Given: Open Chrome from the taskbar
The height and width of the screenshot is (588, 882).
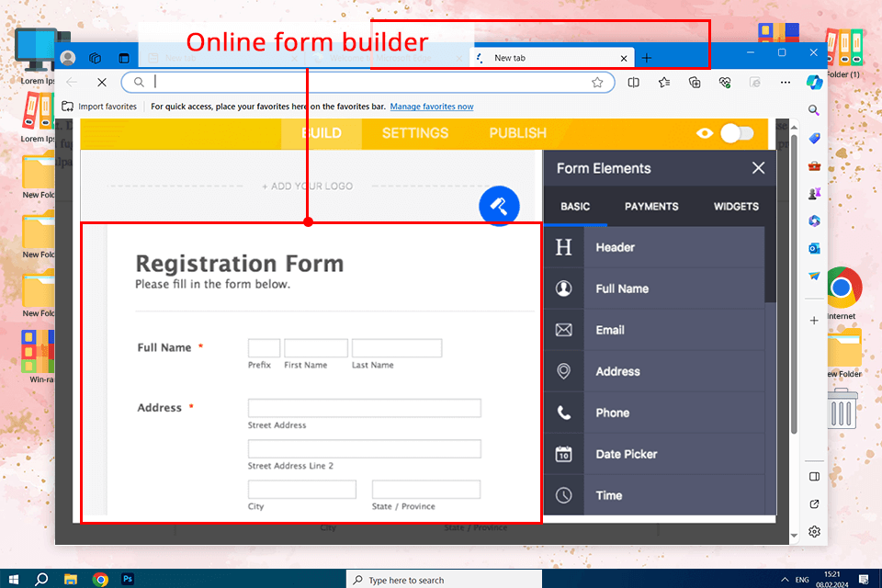Looking at the screenshot, I should point(100,579).
